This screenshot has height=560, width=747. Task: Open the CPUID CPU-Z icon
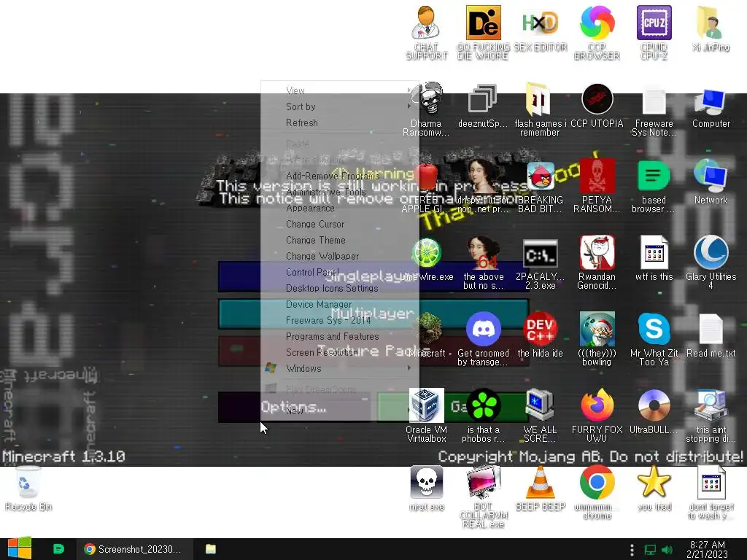(x=654, y=23)
